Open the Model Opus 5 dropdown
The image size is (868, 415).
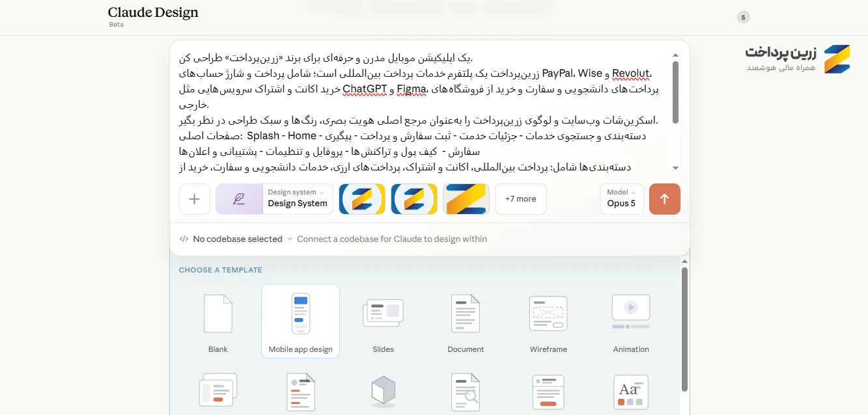click(x=622, y=199)
